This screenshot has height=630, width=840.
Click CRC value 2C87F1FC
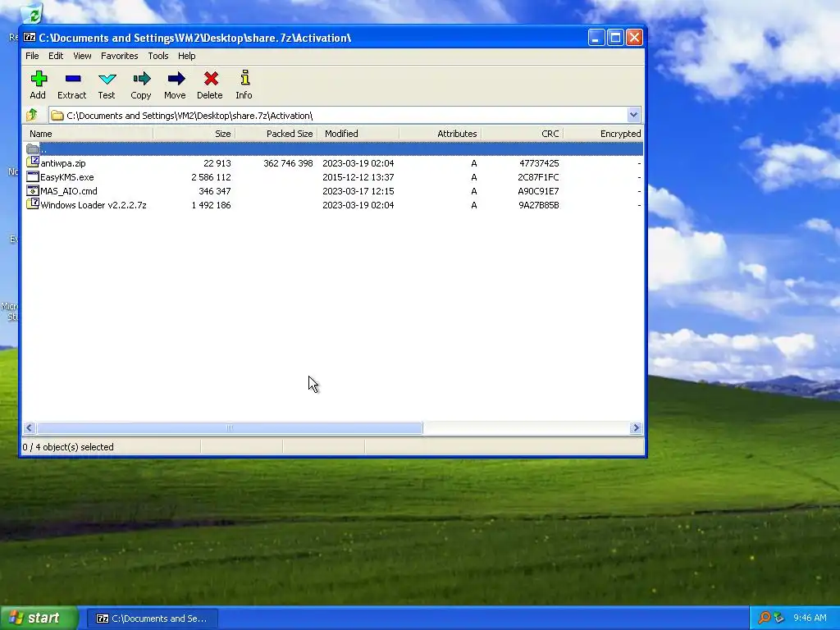click(538, 177)
